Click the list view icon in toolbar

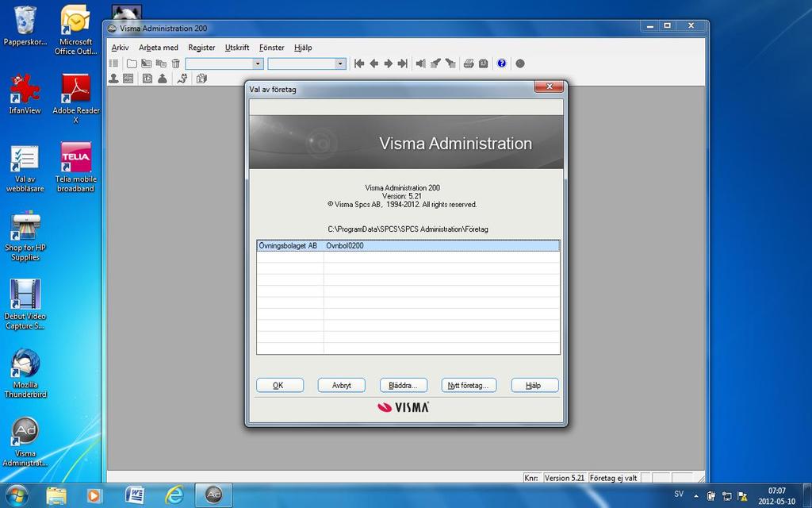click(113, 63)
